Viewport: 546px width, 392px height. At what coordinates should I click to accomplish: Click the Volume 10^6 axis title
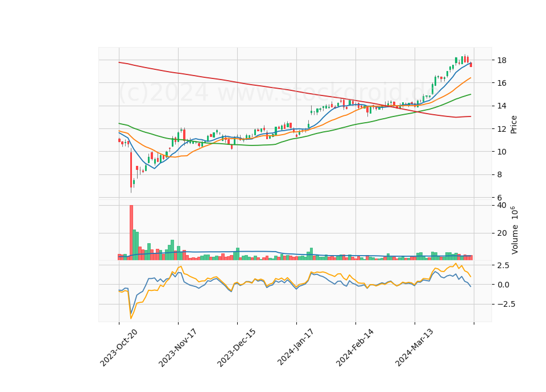coord(514,230)
